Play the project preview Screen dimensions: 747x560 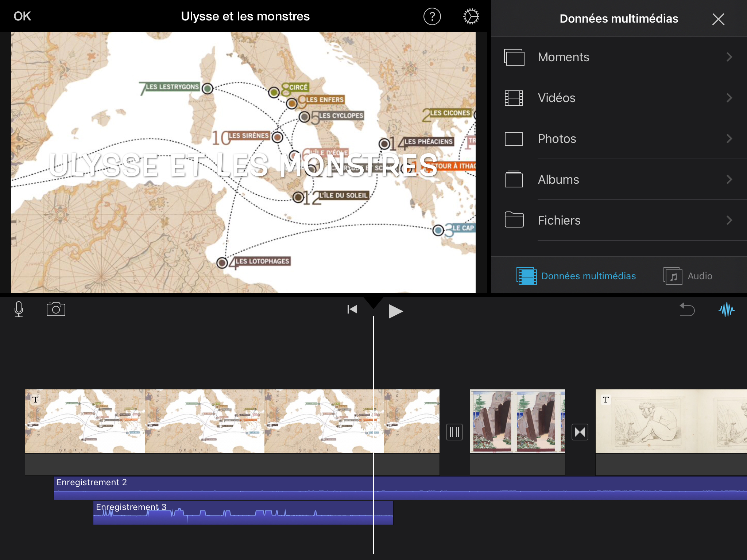pyautogui.click(x=395, y=311)
